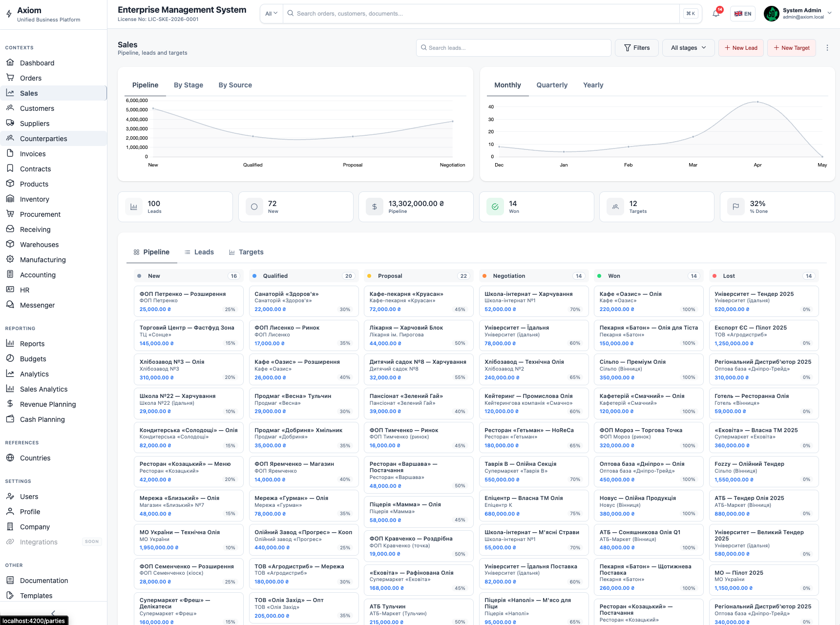Open the МО України — Технічна Олія card
Image resolution: width=840 pixels, height=625 pixels.
coord(189,540)
